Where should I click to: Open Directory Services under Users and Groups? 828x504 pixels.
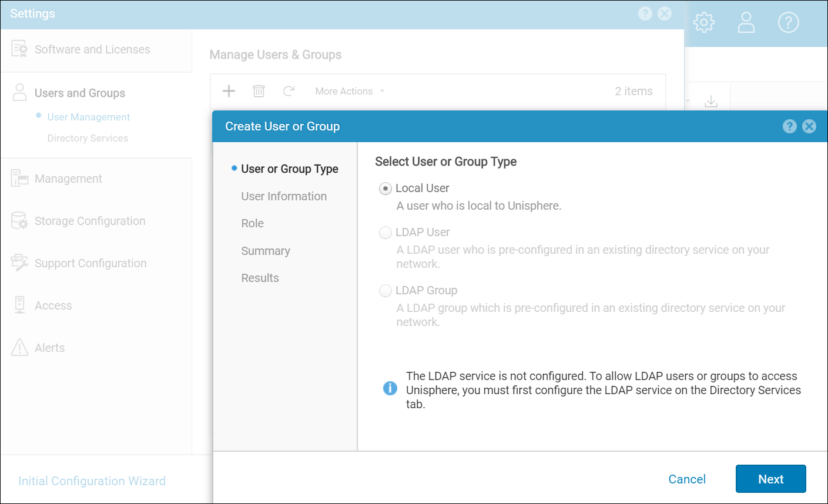coord(88,138)
